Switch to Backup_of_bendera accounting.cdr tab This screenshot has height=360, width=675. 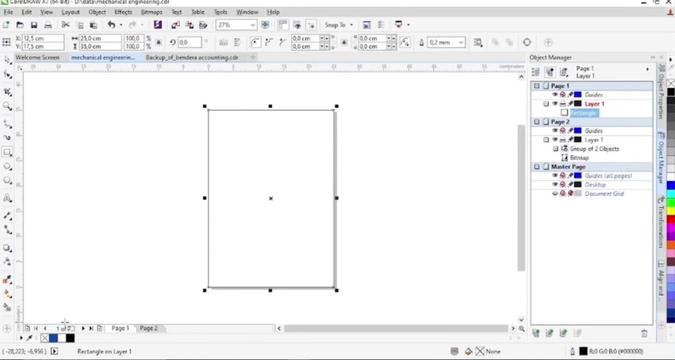point(192,57)
